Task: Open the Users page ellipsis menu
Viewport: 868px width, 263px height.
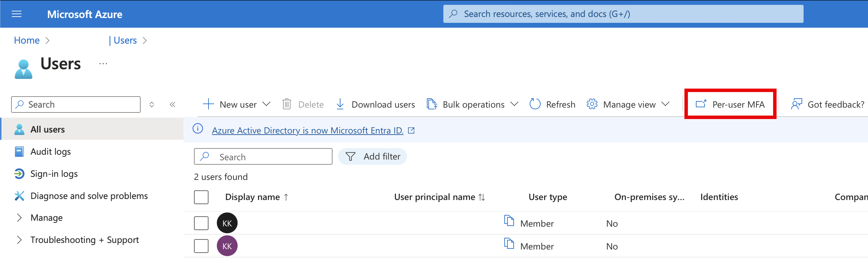Action: (x=103, y=64)
